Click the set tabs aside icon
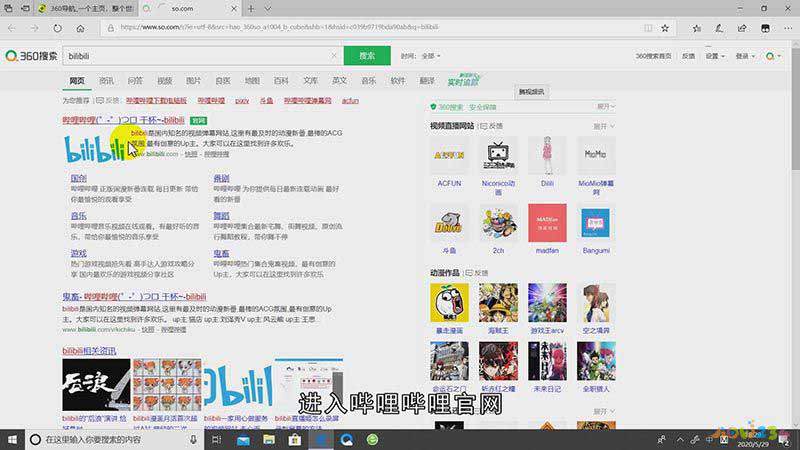The image size is (800, 450). pyautogui.click(x=25, y=9)
